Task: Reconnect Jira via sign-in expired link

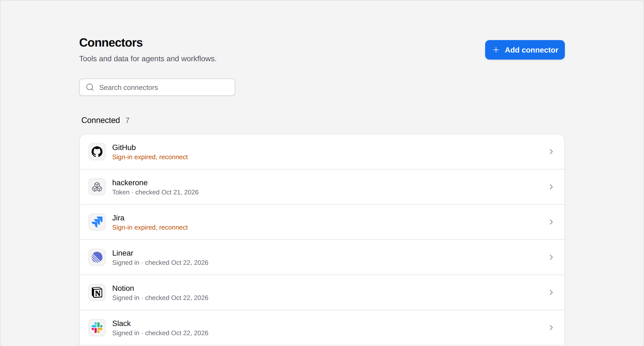Action: [150, 227]
